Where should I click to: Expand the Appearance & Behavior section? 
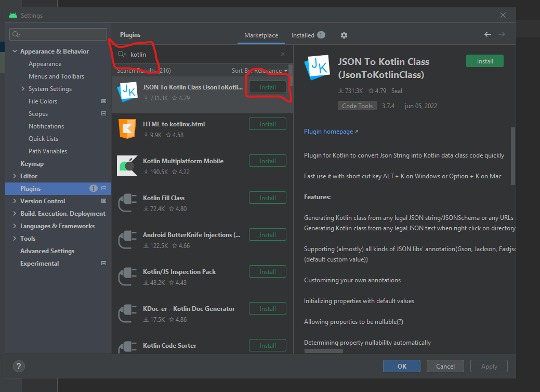point(15,51)
